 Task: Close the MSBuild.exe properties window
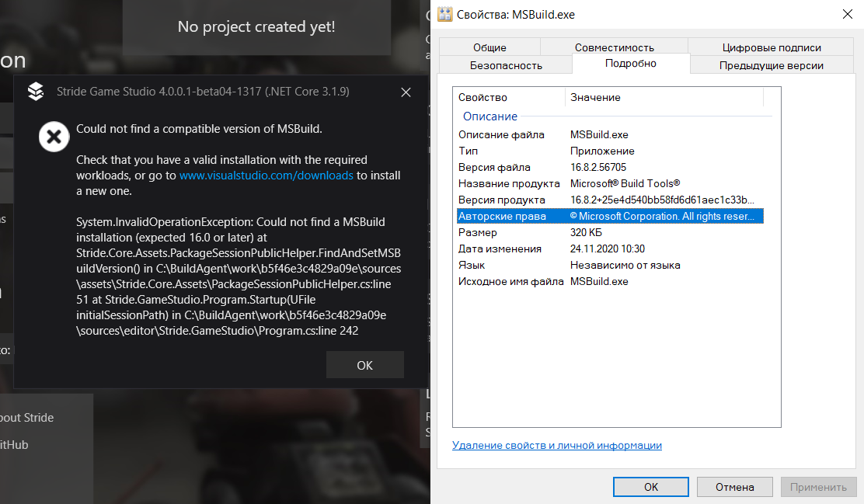pos(848,14)
